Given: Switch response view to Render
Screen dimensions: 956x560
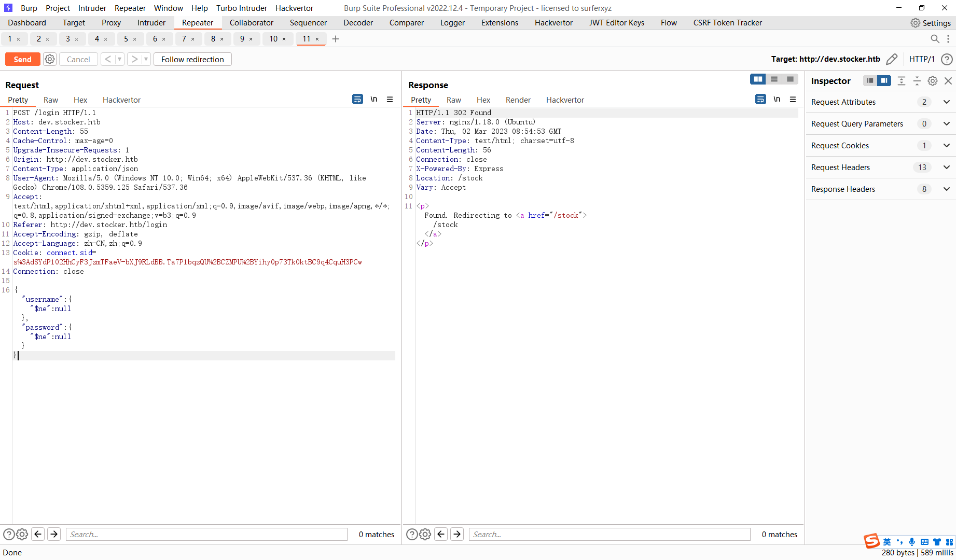Looking at the screenshot, I should coord(518,100).
